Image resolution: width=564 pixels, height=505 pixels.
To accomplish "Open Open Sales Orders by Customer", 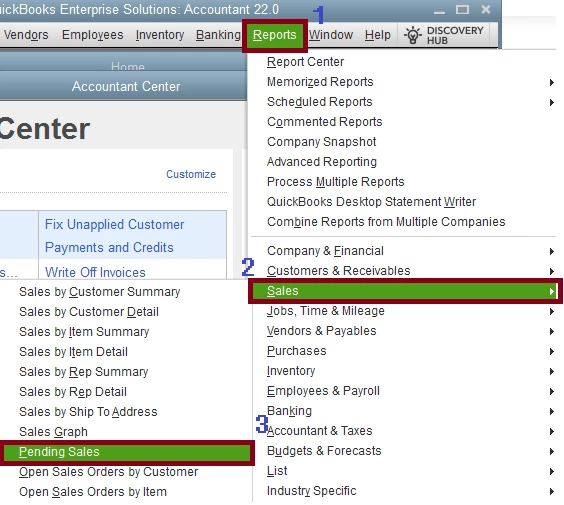I will [108, 472].
